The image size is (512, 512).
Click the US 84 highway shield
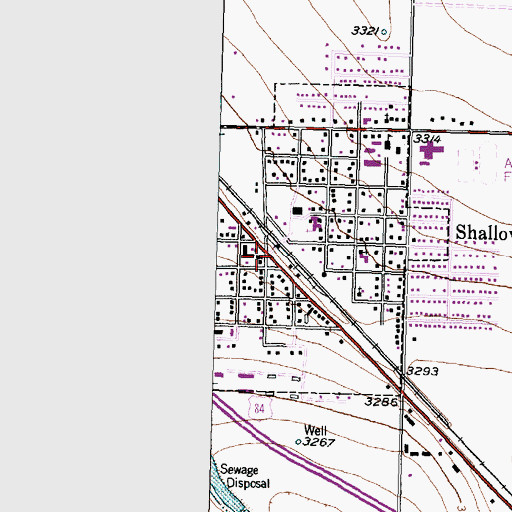click(260, 408)
